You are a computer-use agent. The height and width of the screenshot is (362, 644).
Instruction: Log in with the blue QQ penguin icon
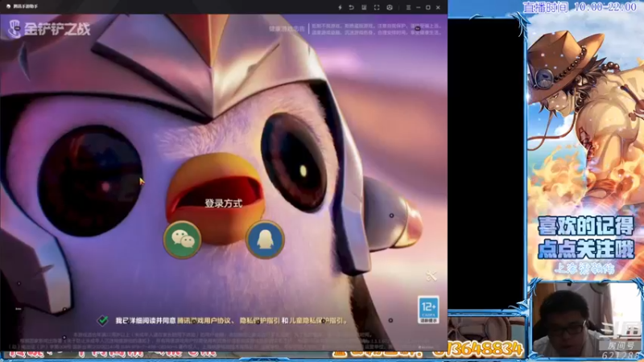coord(265,239)
